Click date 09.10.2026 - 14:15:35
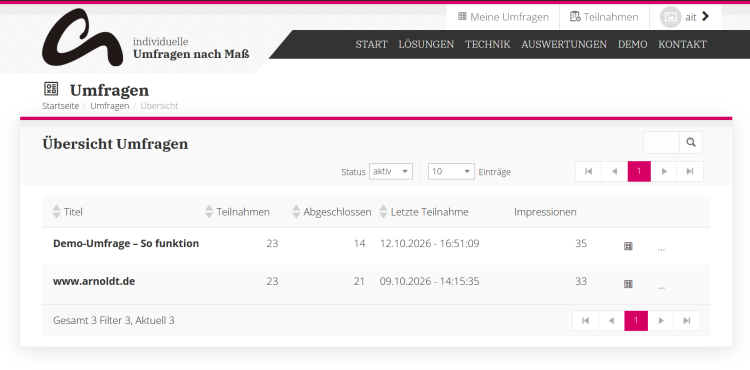The width and height of the screenshot is (750, 370). [430, 281]
